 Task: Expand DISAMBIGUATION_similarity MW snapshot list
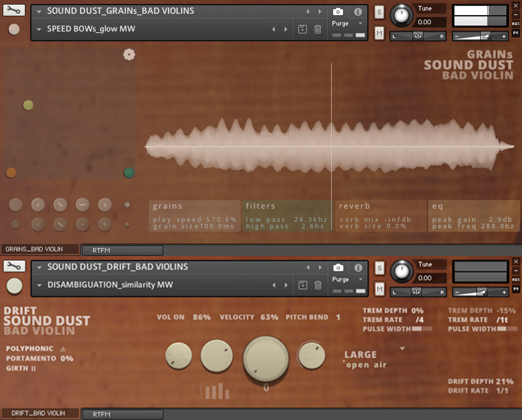coord(39,285)
